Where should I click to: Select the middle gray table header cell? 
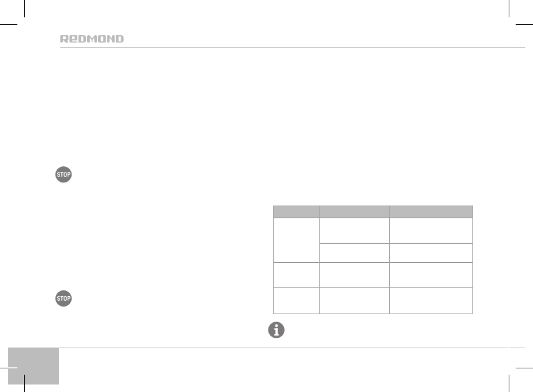pos(355,211)
